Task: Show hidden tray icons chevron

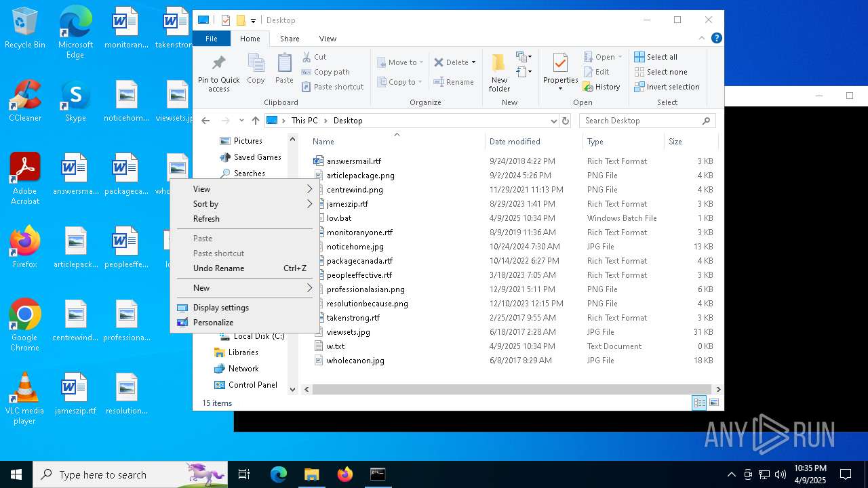Action: click(x=731, y=474)
